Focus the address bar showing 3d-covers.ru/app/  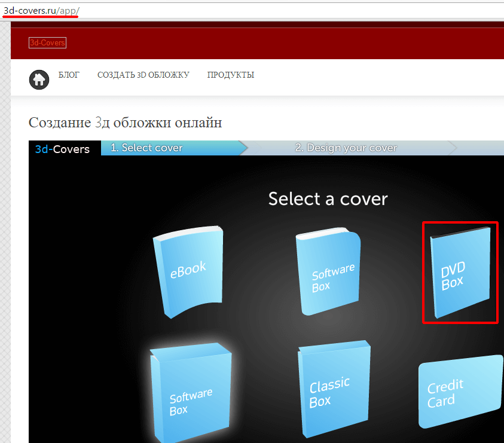[239, 11]
